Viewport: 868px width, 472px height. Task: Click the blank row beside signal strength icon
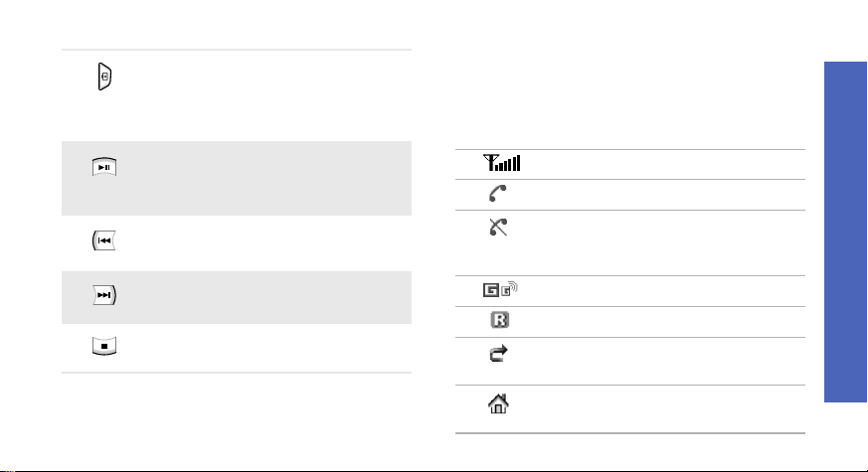coord(630,164)
